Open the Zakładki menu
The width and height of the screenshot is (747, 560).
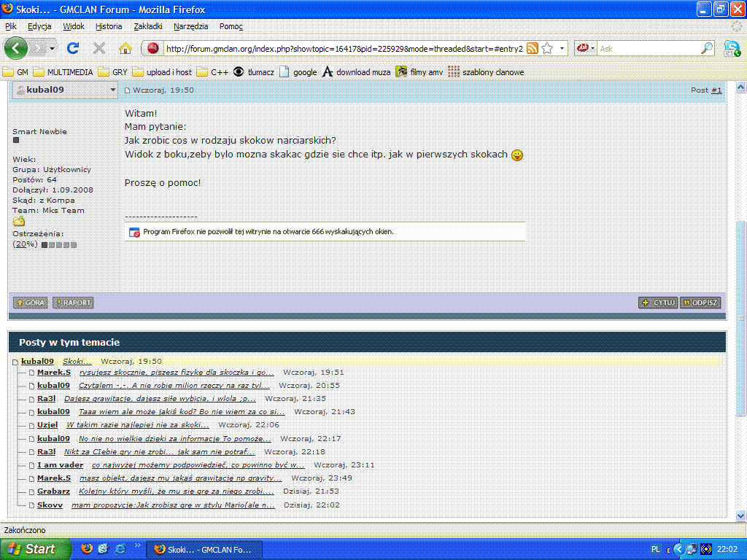148,26
